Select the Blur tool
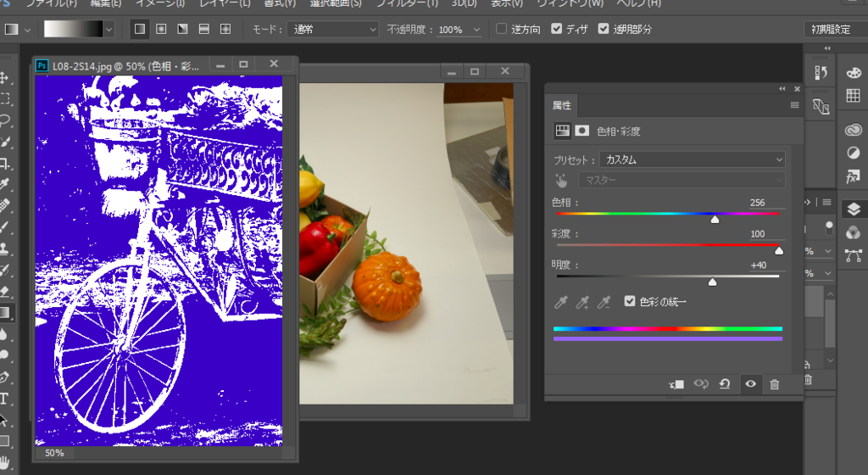 point(4,334)
